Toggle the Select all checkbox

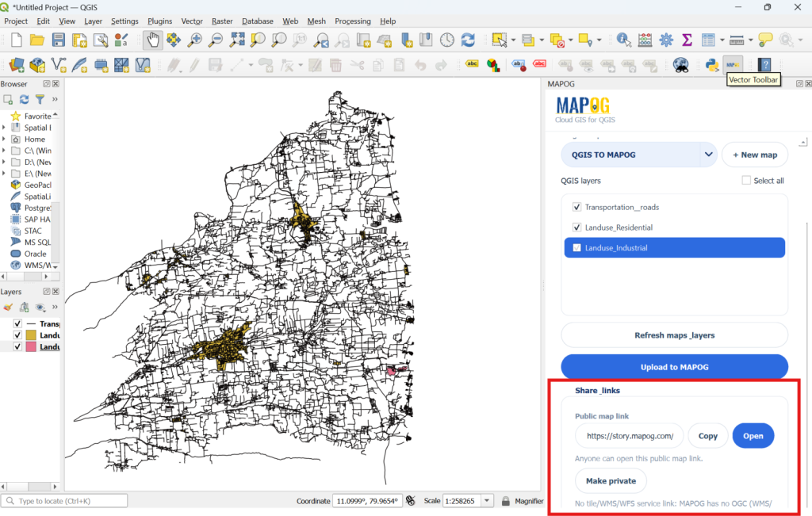[746, 180]
